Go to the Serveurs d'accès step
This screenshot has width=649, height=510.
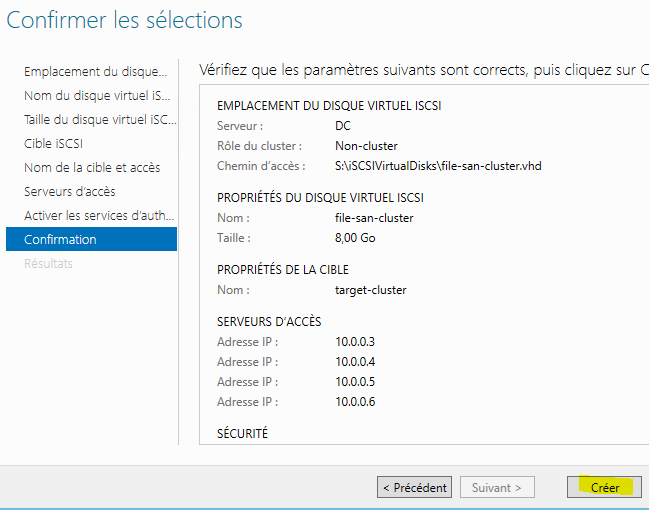70,192
